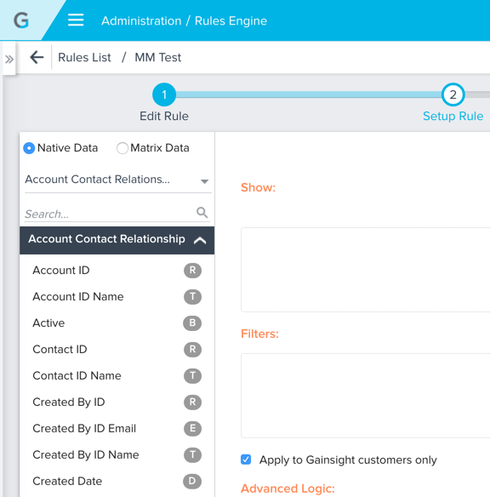Viewport: 490px width, 497px height.
Task: Click the search magnifier icon
Action: 202,212
